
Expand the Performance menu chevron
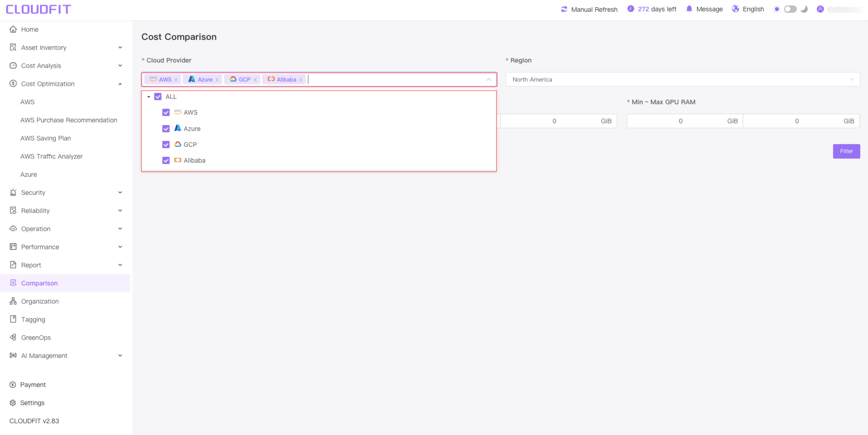click(x=120, y=247)
